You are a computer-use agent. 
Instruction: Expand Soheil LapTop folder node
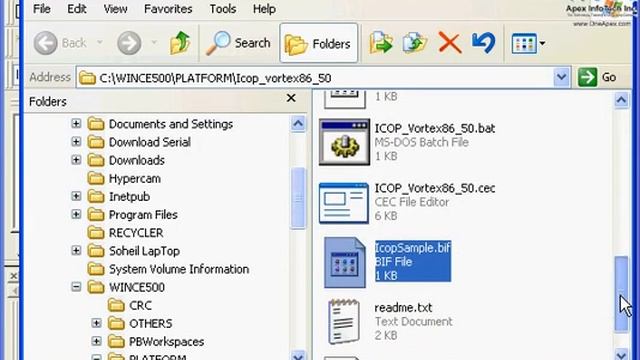tap(76, 250)
